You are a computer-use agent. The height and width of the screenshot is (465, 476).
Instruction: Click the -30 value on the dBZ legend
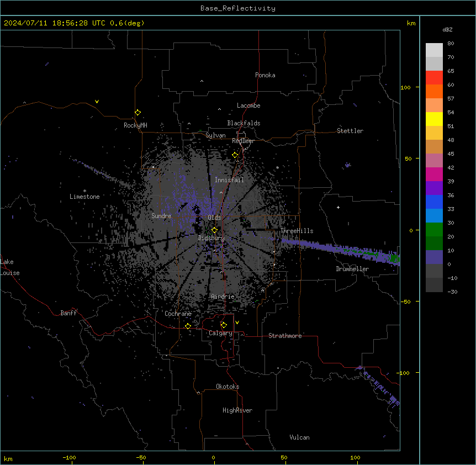[x=452, y=292]
